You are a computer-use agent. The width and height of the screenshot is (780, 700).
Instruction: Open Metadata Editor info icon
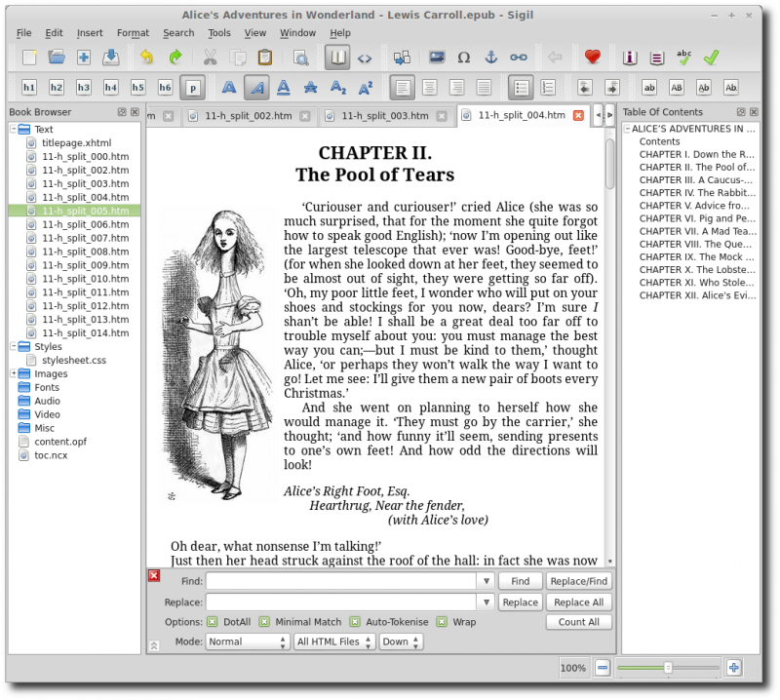630,58
